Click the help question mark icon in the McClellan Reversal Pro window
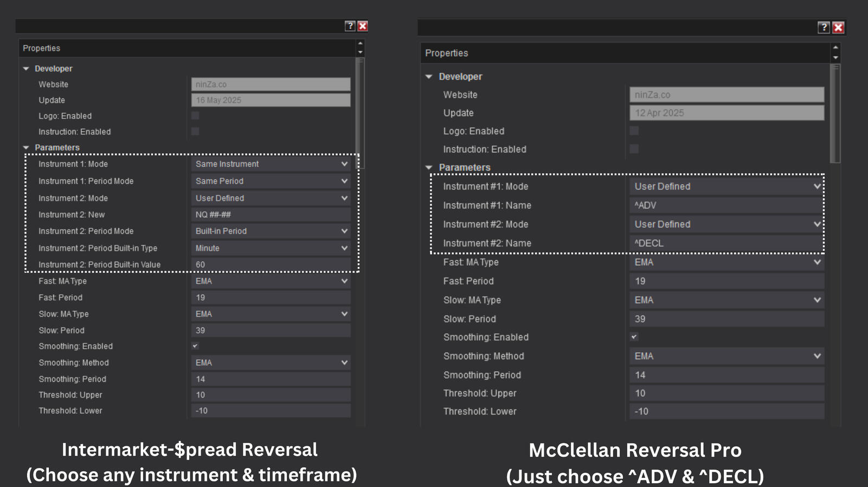Image resolution: width=868 pixels, height=487 pixels. point(824,28)
